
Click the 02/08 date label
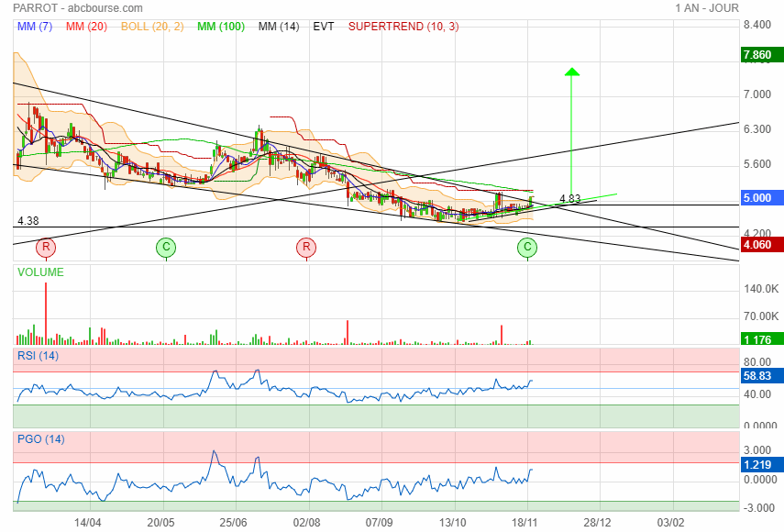point(306,523)
